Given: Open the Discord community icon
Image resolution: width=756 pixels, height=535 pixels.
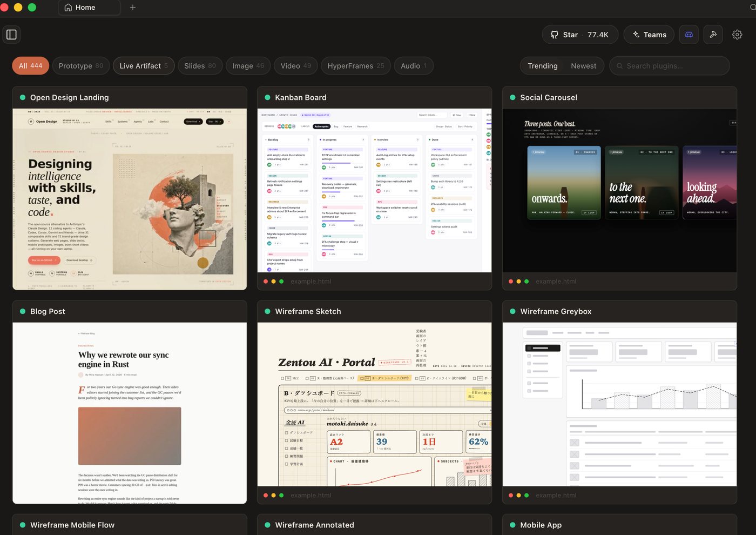Looking at the screenshot, I should click(689, 35).
